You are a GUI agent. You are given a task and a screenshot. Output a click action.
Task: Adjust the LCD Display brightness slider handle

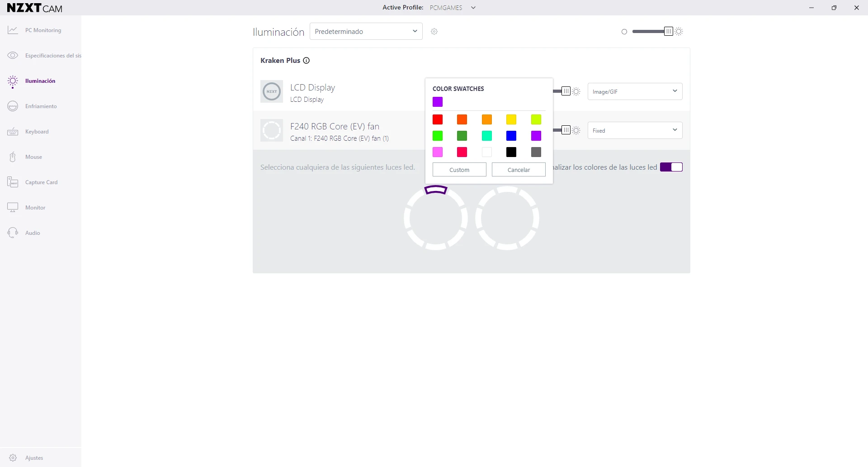pyautogui.click(x=566, y=91)
